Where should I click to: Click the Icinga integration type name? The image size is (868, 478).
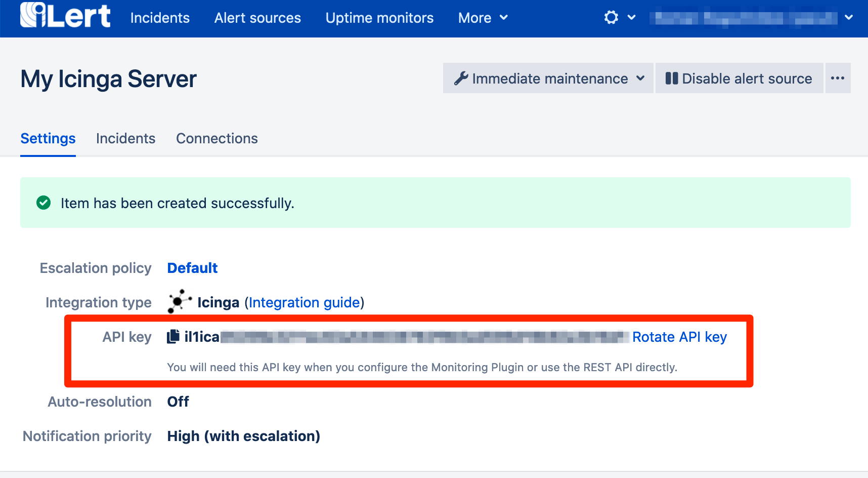(x=218, y=302)
